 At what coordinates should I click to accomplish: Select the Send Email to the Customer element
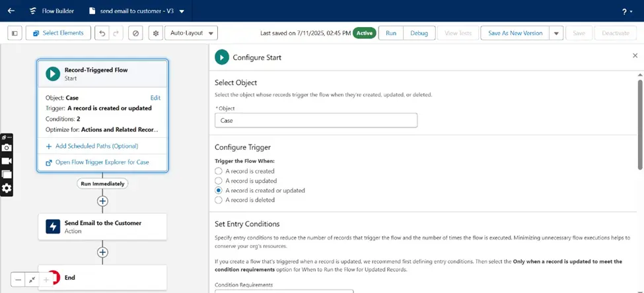[102, 226]
